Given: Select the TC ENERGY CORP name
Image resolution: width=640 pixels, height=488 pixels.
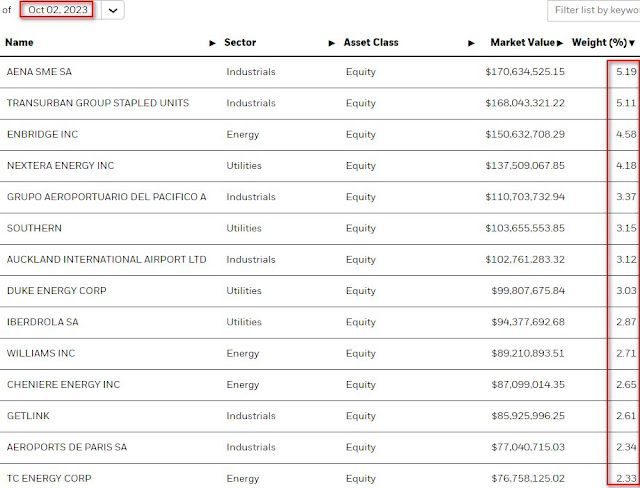Looking at the screenshot, I should click(49, 479).
